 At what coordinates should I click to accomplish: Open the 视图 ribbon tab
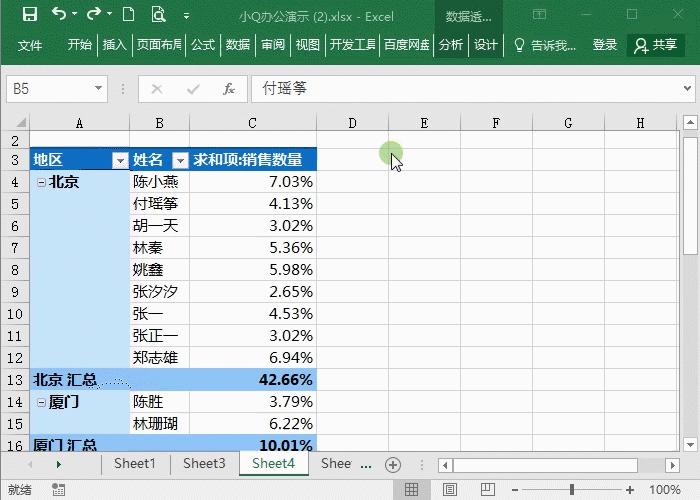pos(308,45)
